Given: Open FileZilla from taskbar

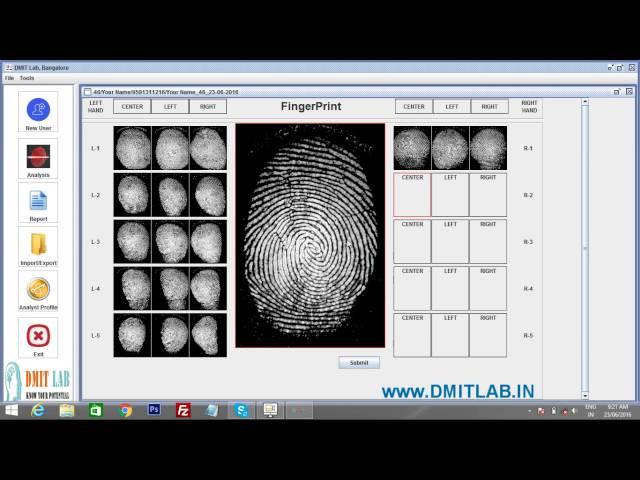Looking at the screenshot, I should pyautogui.click(x=183, y=410).
